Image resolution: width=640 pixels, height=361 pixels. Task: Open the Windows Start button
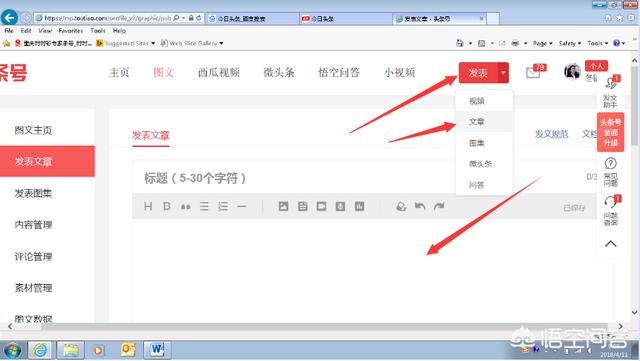pos(12,350)
